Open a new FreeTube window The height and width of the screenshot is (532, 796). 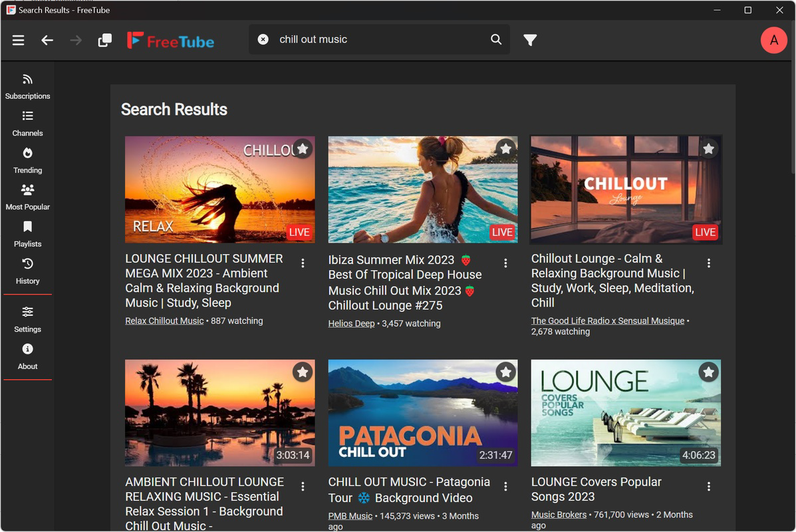pos(104,40)
